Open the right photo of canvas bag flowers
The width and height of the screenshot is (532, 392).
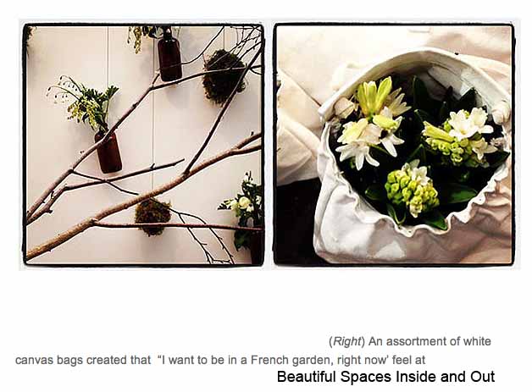coord(394,145)
